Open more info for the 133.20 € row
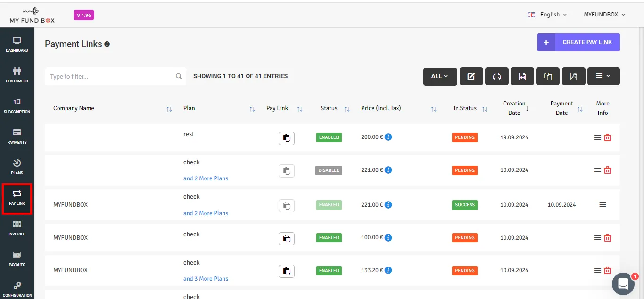The image size is (644, 299). 597,271
